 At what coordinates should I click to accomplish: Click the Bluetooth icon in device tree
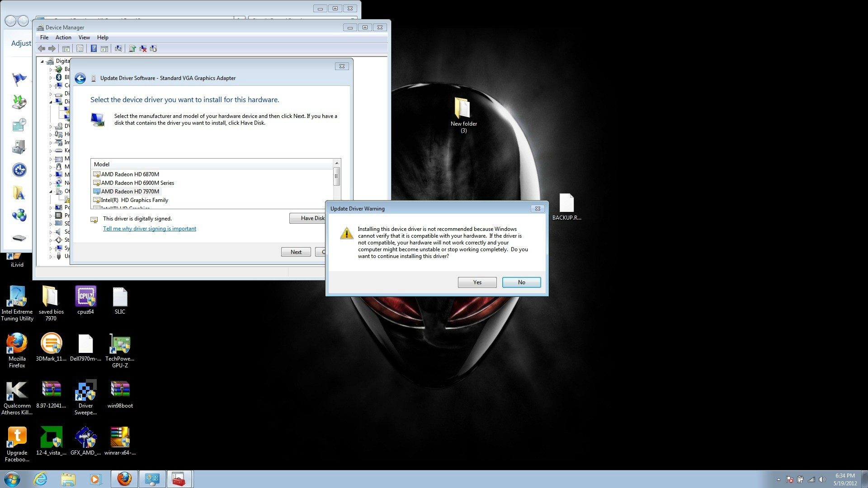click(58, 78)
